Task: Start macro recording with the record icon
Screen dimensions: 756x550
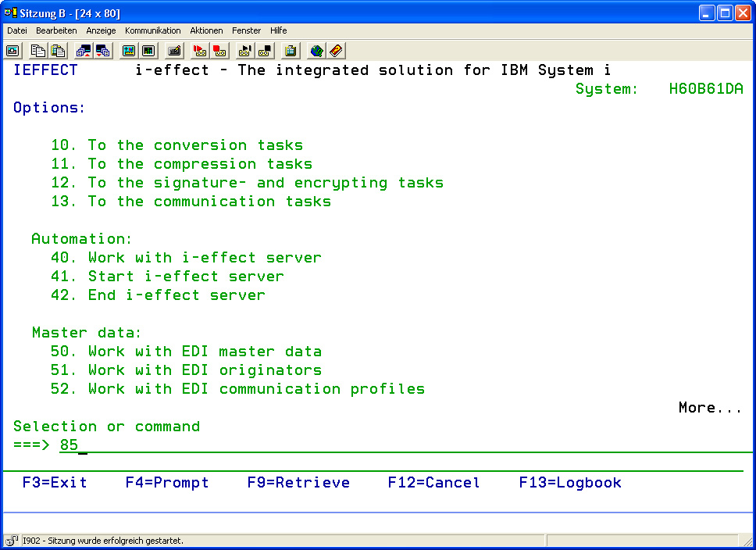Action: pyautogui.click(x=200, y=51)
